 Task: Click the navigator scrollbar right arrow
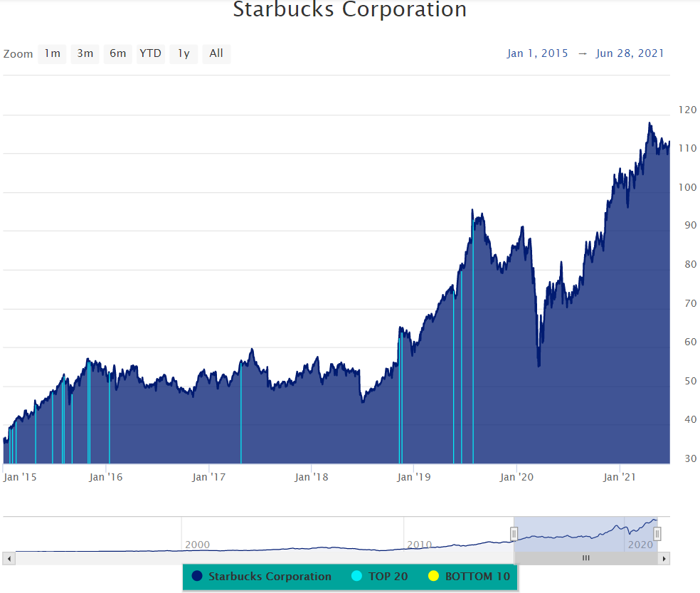click(x=664, y=558)
